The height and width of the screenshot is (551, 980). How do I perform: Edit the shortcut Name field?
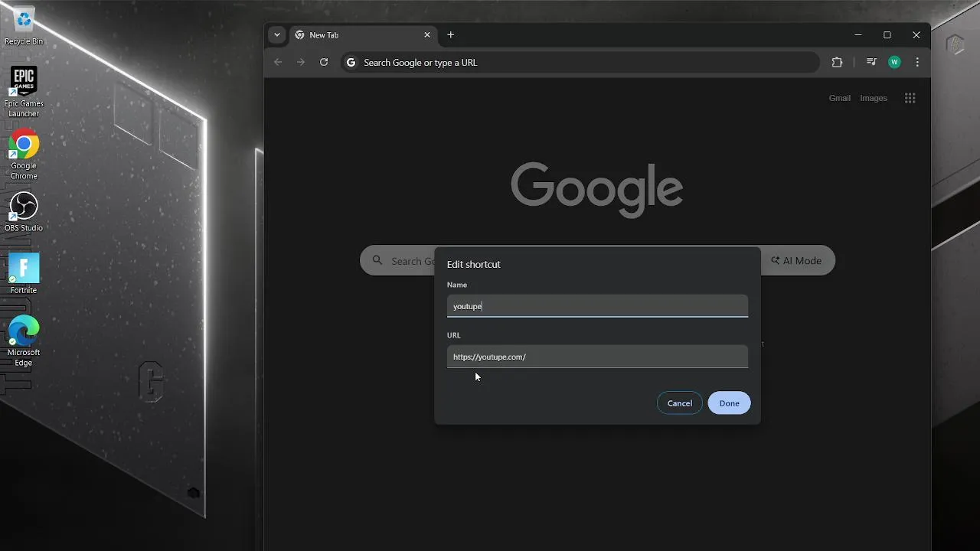pyautogui.click(x=597, y=306)
